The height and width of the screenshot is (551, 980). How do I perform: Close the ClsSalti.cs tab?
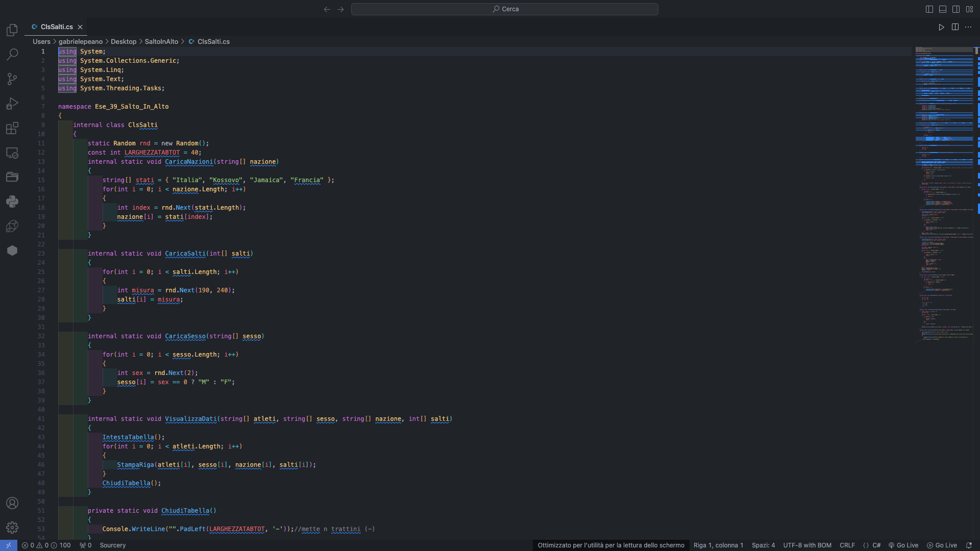[80, 27]
